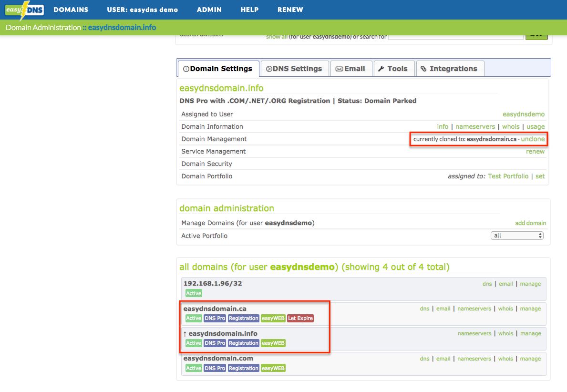Click the Registration badge on easydnsdomain.com
This screenshot has height=392, width=567.
click(243, 368)
